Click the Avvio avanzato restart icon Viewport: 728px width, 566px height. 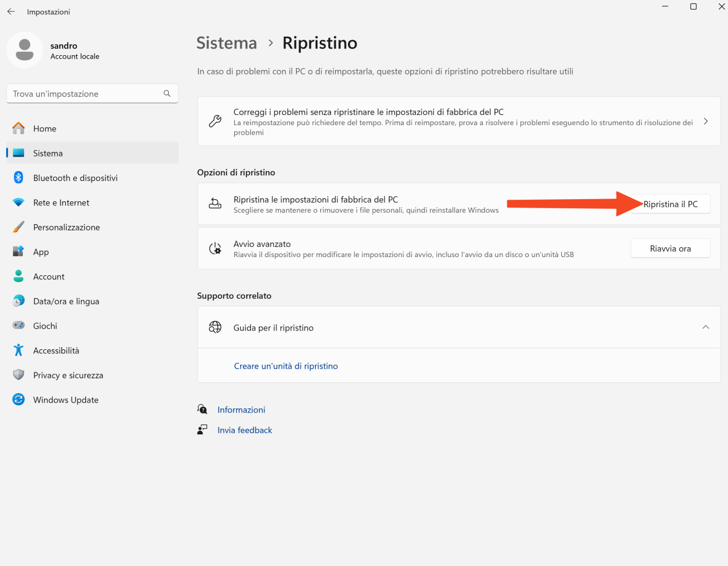pyautogui.click(x=215, y=248)
